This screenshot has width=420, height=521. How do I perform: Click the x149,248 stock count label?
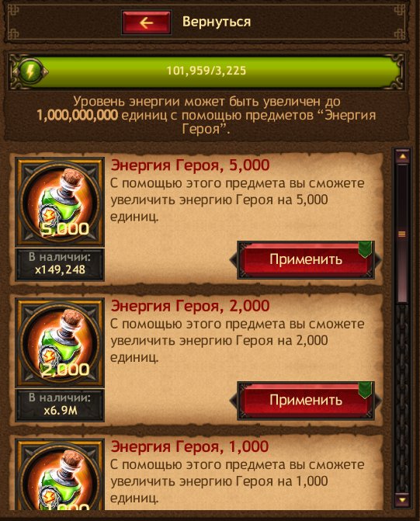point(60,269)
